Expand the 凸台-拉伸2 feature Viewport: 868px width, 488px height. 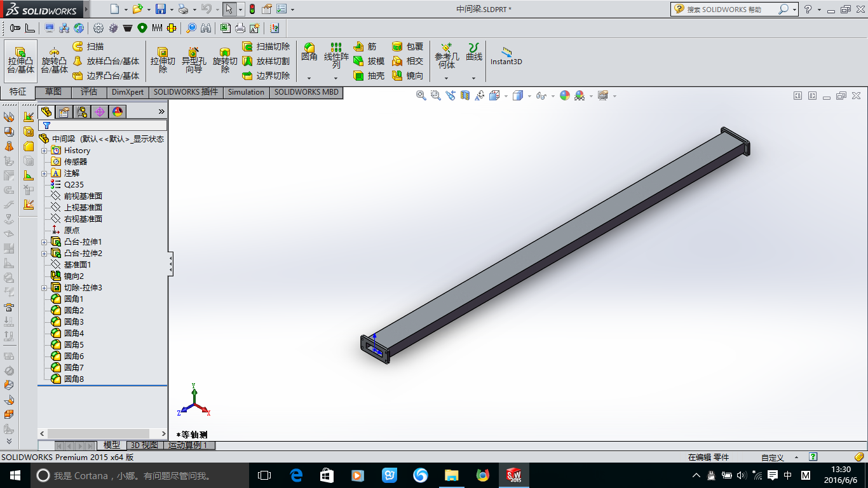pos(44,254)
